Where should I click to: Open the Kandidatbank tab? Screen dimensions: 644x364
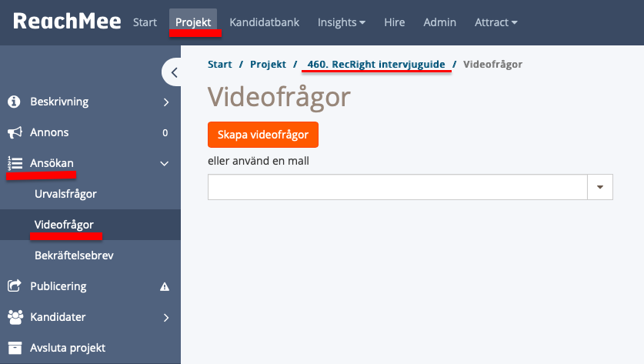tap(264, 22)
